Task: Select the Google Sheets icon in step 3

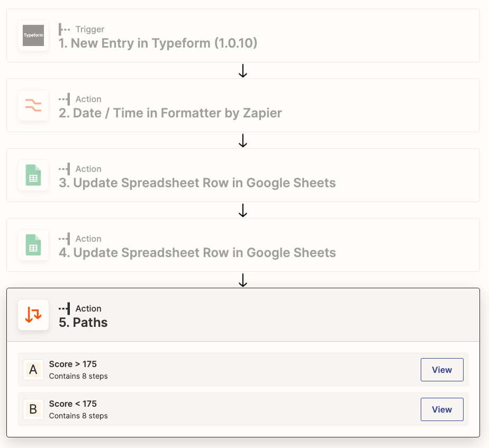Action: coord(33,175)
